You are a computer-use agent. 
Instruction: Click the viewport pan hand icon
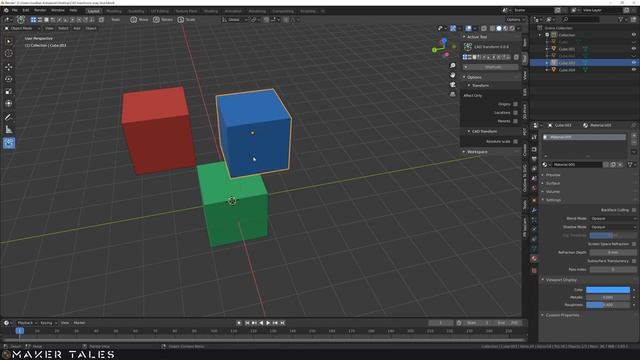pyautogui.click(x=453, y=75)
